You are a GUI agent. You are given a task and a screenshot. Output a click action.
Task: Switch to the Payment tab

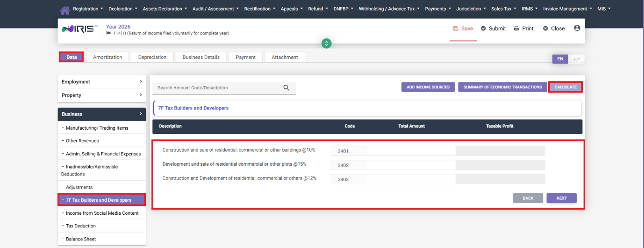tap(246, 57)
